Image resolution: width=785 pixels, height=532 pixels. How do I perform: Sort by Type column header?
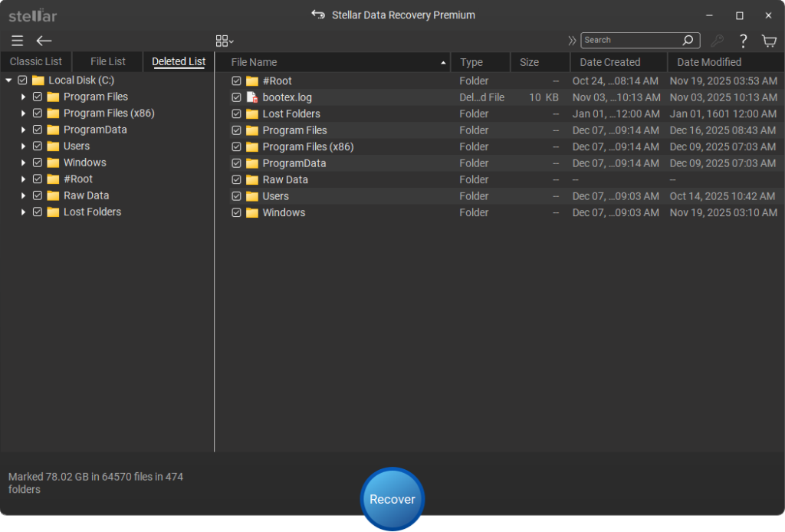pos(481,62)
